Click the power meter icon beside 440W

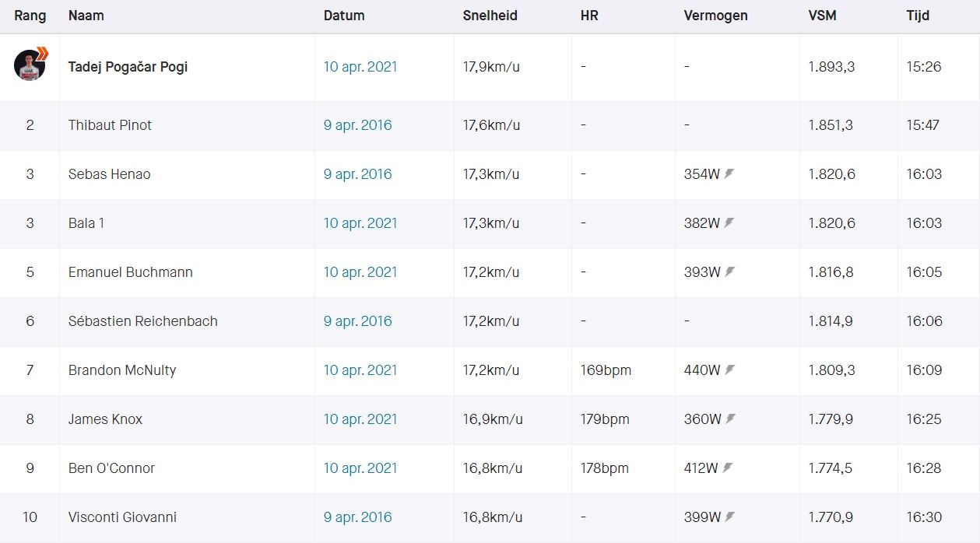tap(729, 370)
